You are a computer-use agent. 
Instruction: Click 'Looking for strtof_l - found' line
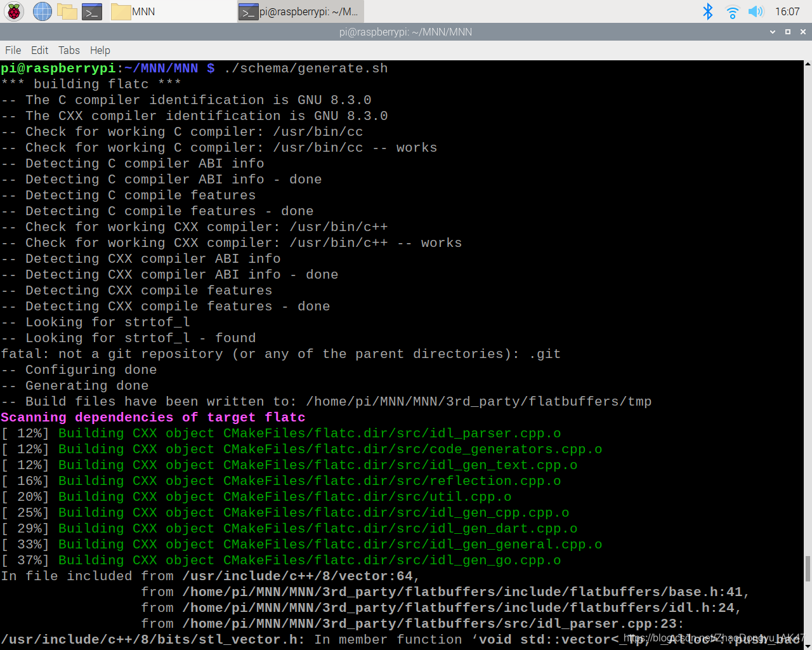129,338
